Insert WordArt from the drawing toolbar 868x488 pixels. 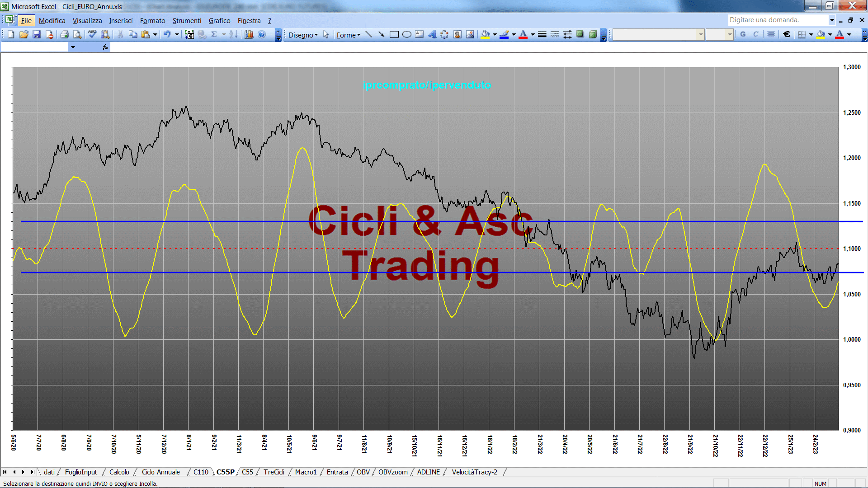(432, 34)
